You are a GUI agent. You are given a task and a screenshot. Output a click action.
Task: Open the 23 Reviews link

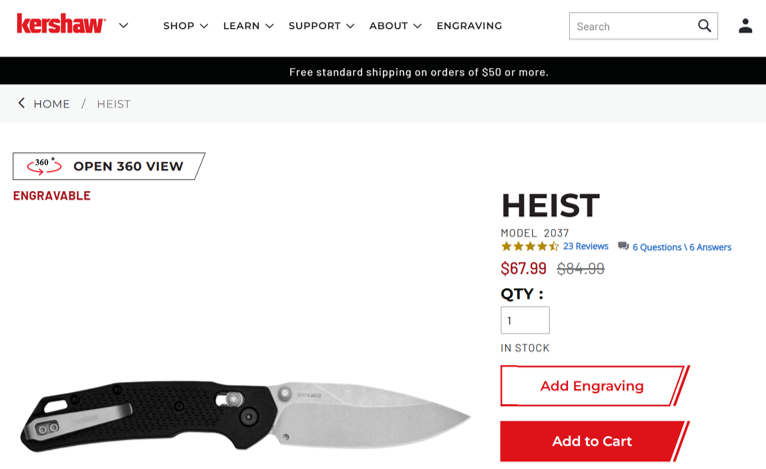point(585,246)
